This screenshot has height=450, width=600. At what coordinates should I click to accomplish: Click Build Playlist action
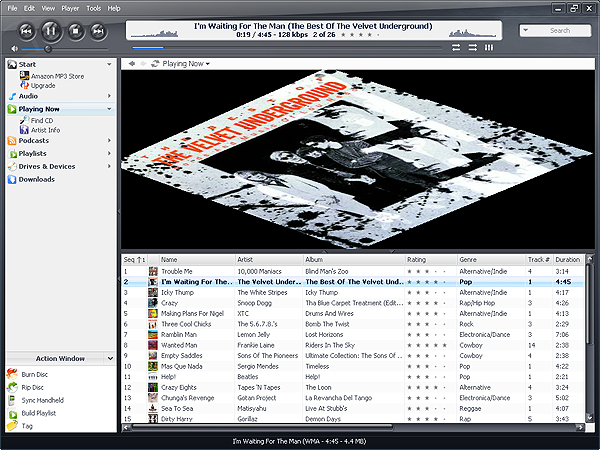(39, 413)
